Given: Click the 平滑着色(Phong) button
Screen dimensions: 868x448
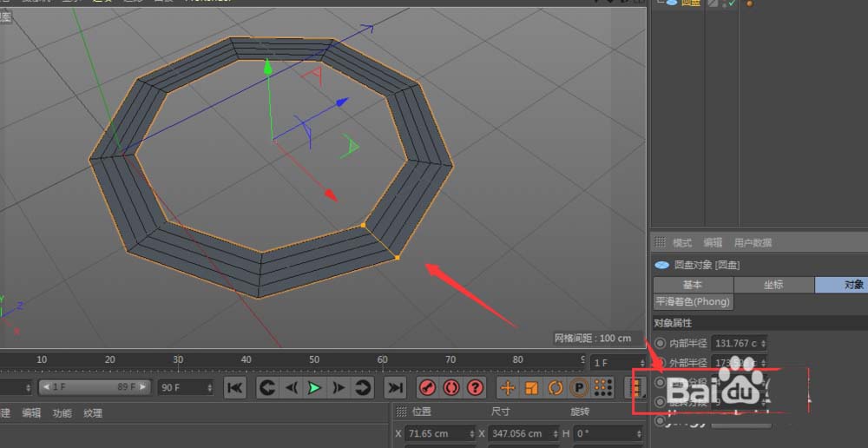Looking at the screenshot, I should pos(693,302).
